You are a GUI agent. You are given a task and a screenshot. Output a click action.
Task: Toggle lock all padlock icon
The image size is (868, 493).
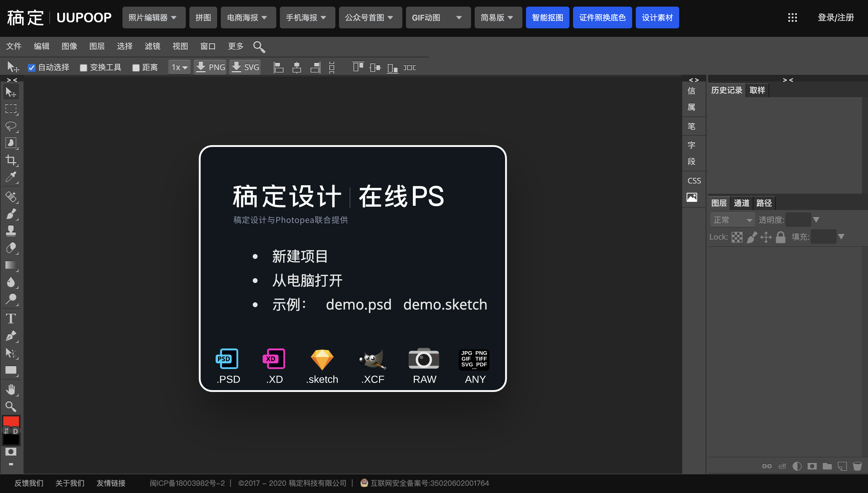[780, 237]
